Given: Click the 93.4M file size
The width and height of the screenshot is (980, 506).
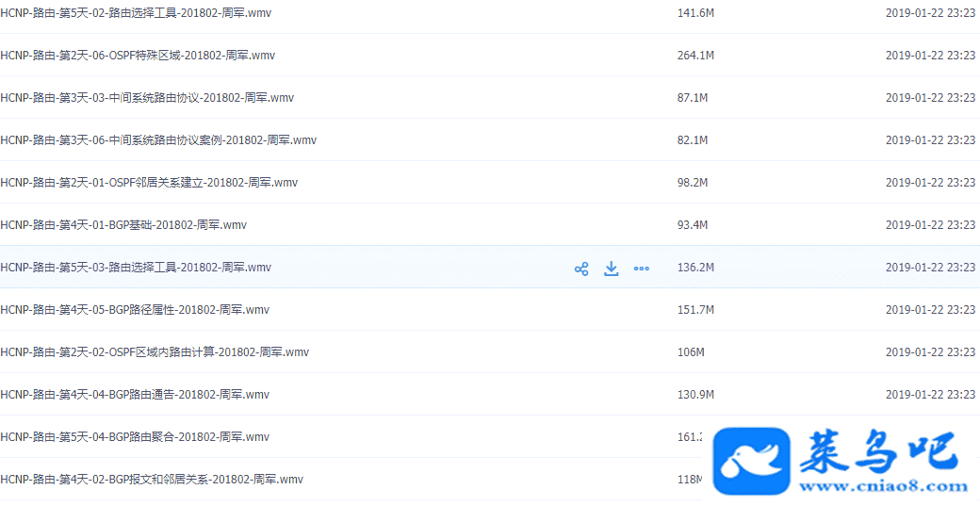Looking at the screenshot, I should 693,225.
